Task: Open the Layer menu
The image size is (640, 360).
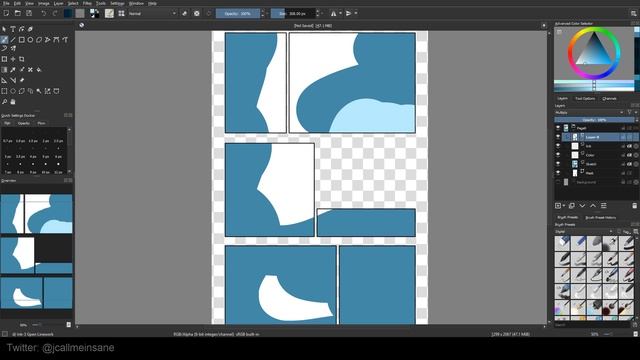Action: pyautogui.click(x=58, y=3)
